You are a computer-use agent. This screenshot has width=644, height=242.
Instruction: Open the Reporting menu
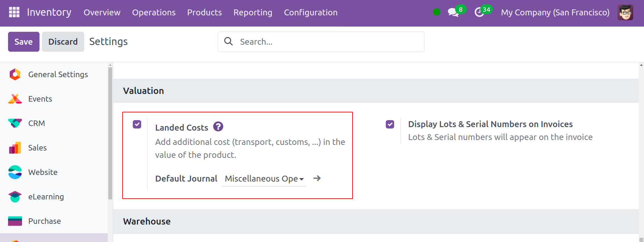tap(253, 13)
